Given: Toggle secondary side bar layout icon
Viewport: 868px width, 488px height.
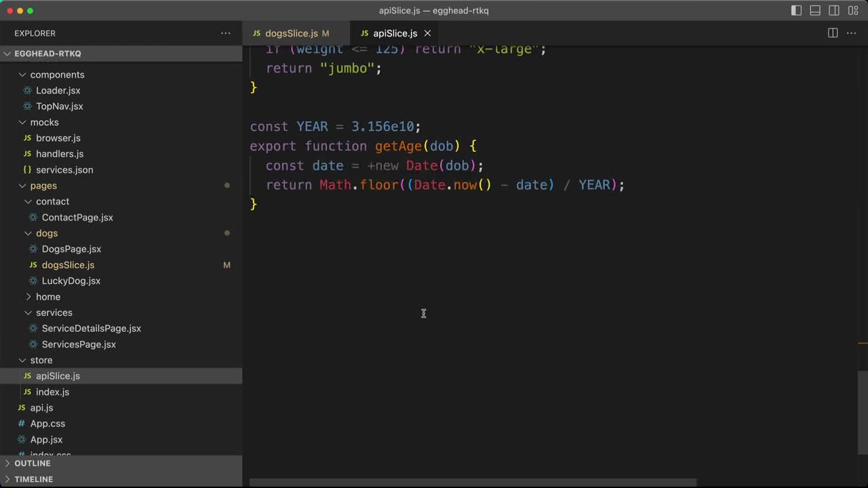Looking at the screenshot, I should point(834,11).
